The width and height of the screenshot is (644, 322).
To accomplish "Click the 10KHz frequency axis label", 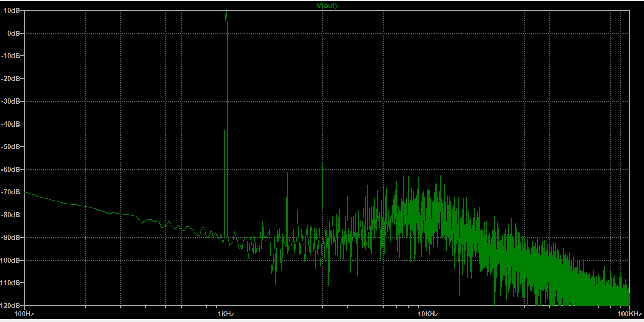I will click(x=428, y=314).
